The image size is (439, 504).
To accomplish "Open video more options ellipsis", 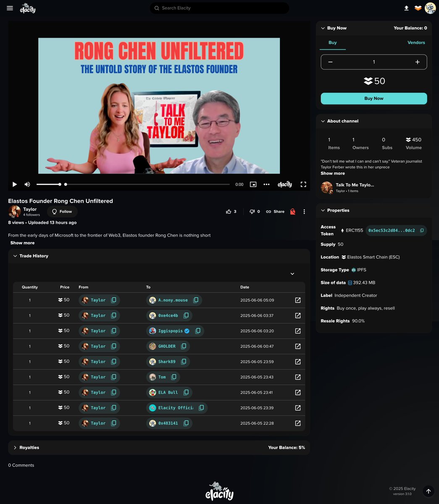I will pyautogui.click(x=266, y=184).
